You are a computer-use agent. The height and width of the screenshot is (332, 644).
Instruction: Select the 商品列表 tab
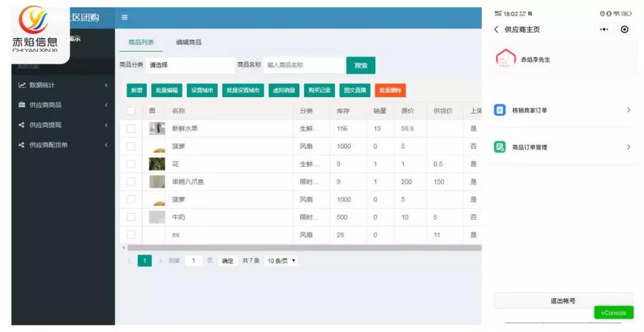point(141,42)
